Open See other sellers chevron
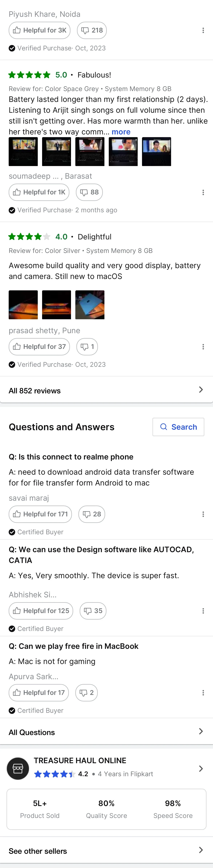Viewport: 213px width, 868px height. 201,850
